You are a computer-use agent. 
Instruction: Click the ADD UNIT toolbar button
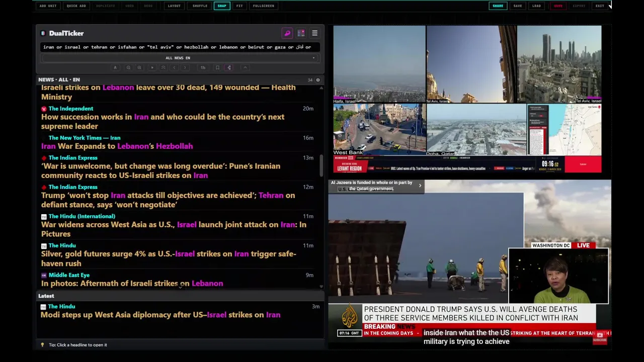click(x=48, y=6)
